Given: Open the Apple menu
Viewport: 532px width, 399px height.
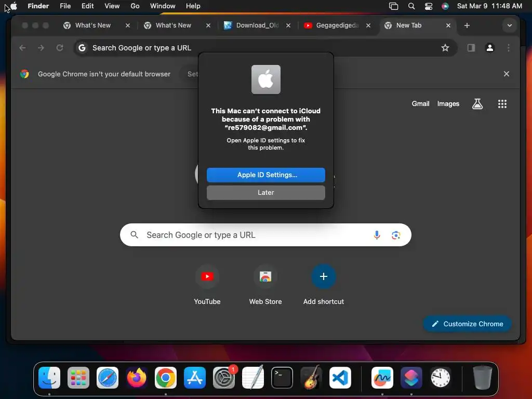Looking at the screenshot, I should 14,6.
